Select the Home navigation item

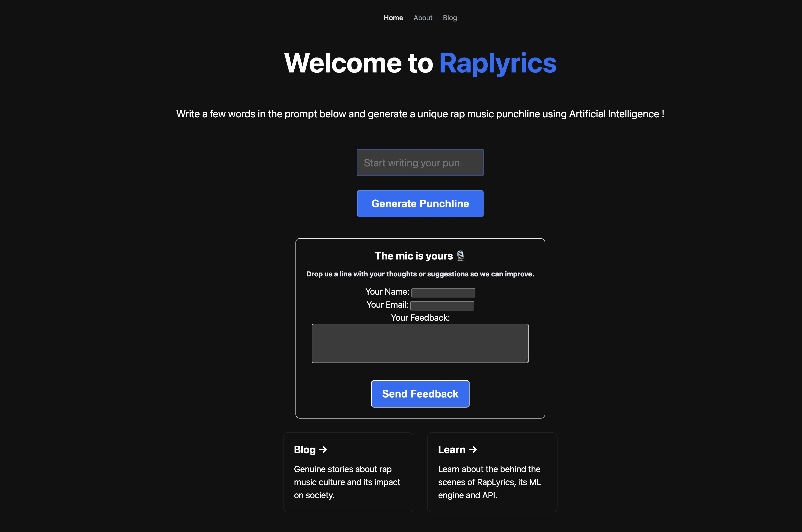click(x=393, y=18)
